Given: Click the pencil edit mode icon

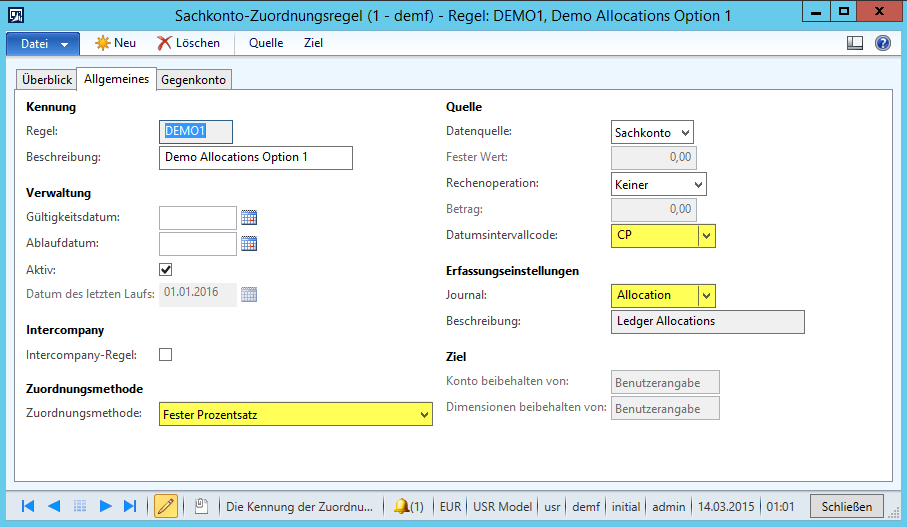Looking at the screenshot, I should coord(166,506).
